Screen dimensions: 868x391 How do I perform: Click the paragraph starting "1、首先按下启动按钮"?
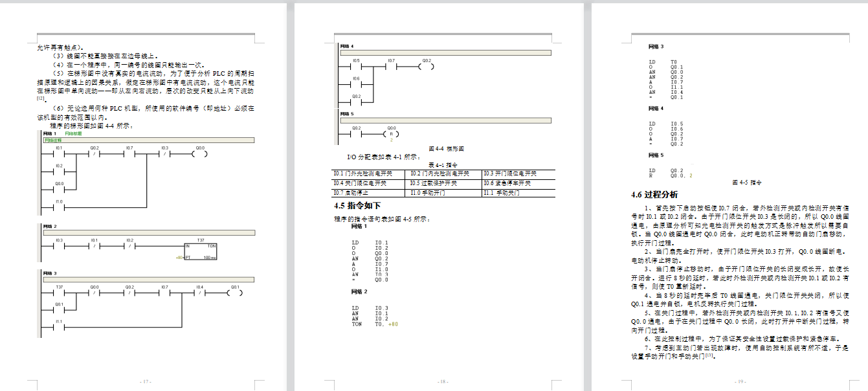click(x=739, y=225)
